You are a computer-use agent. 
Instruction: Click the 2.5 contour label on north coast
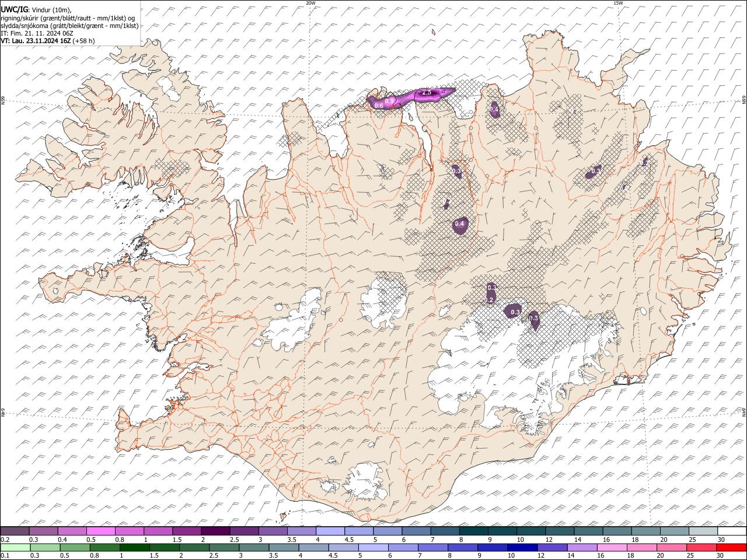pos(427,93)
